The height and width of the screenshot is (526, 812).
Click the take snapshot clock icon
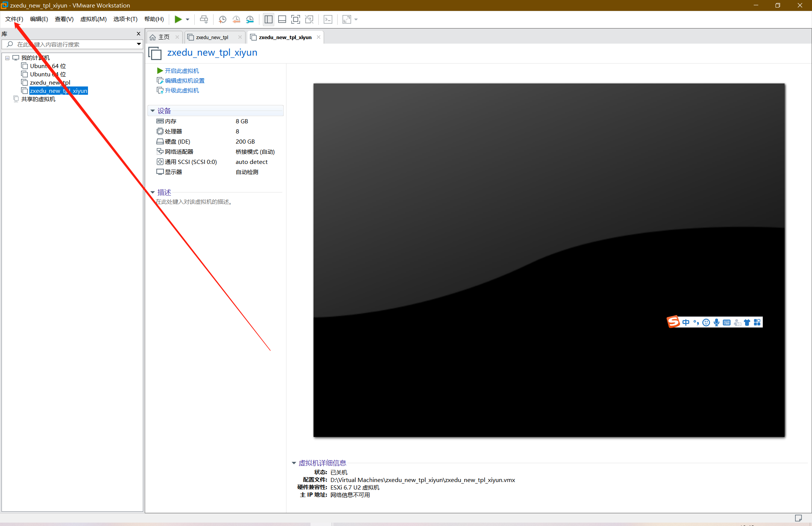pos(222,20)
